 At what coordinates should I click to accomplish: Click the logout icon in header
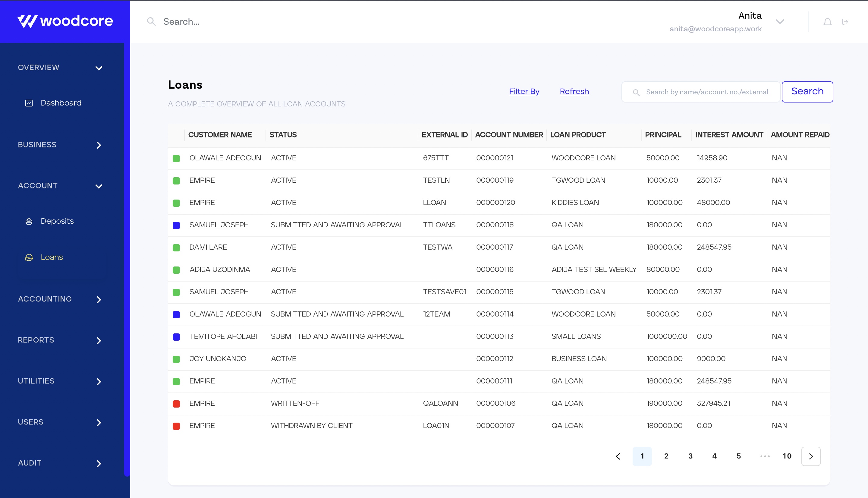tap(845, 22)
